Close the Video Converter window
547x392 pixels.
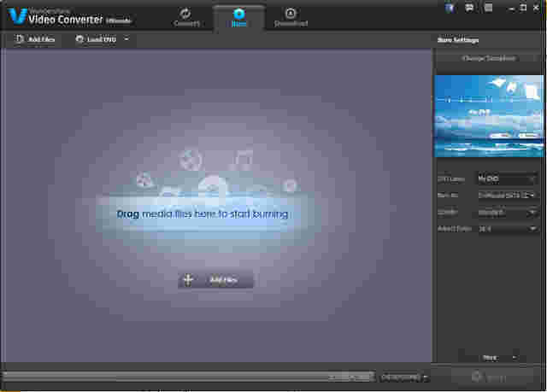(536, 8)
